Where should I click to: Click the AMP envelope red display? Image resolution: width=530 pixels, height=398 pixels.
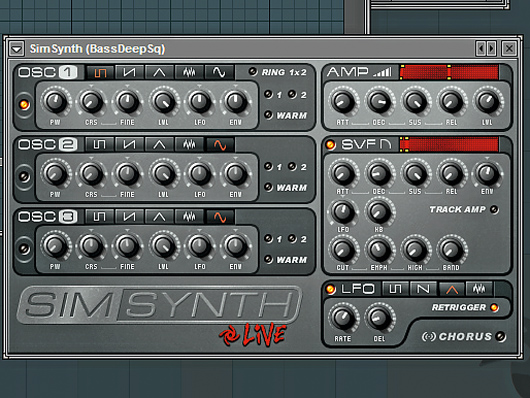[449, 72]
